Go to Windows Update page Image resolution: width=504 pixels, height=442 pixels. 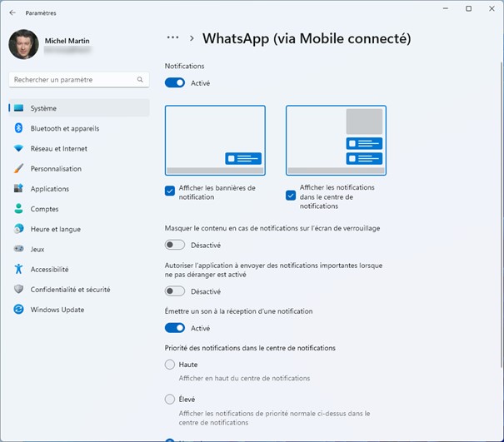click(79, 310)
